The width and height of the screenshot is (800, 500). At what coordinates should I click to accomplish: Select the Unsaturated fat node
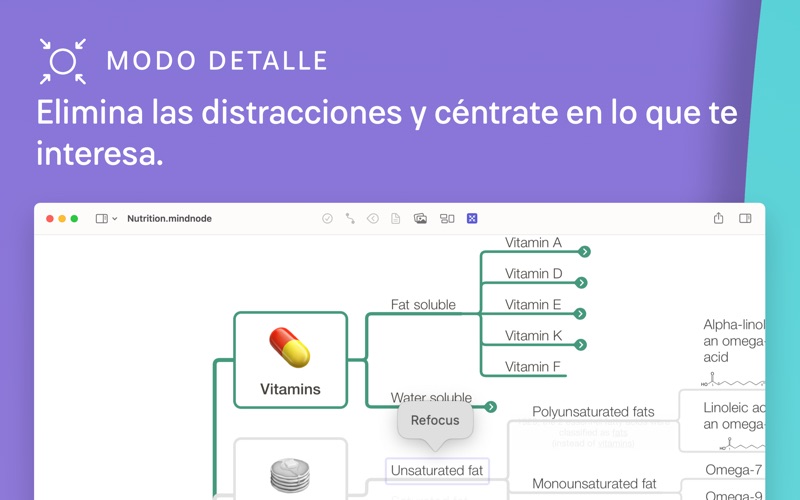437,470
